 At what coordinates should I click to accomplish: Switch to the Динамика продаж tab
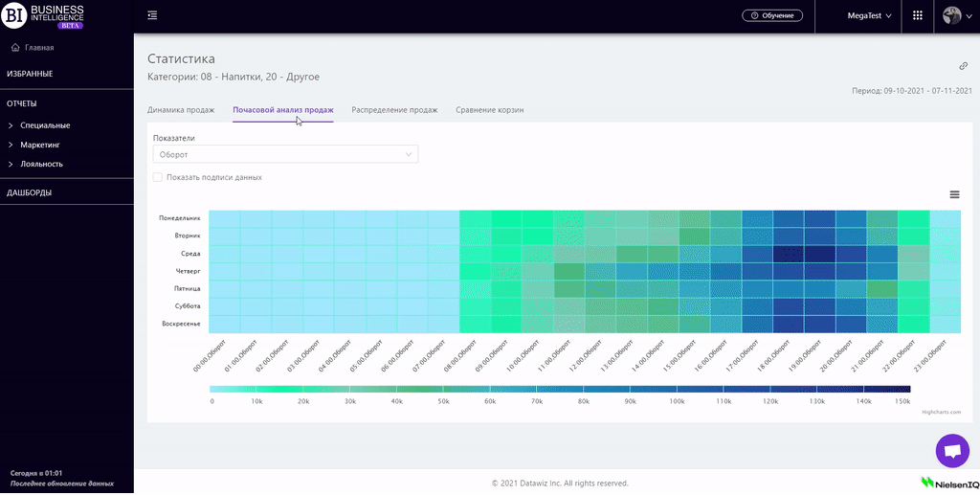(x=181, y=110)
